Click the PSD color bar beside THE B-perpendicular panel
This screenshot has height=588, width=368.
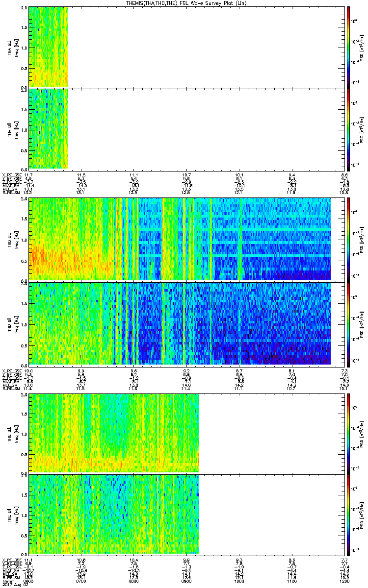[348, 433]
